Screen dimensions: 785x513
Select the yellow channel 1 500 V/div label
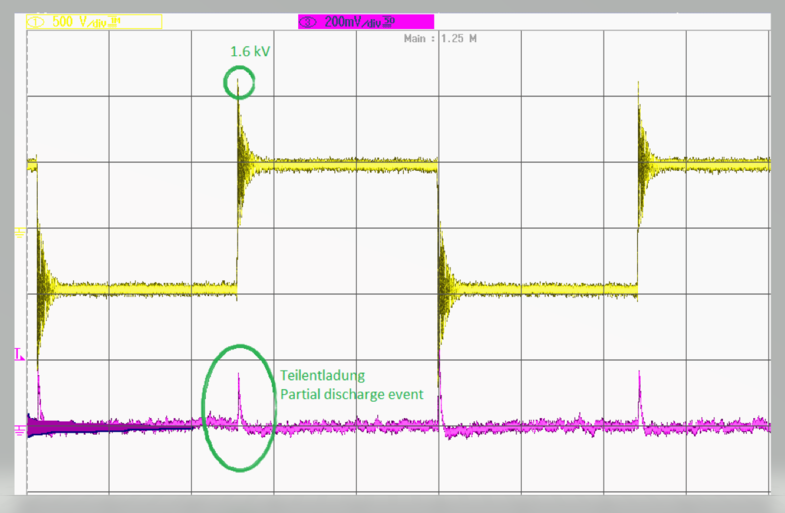94,22
